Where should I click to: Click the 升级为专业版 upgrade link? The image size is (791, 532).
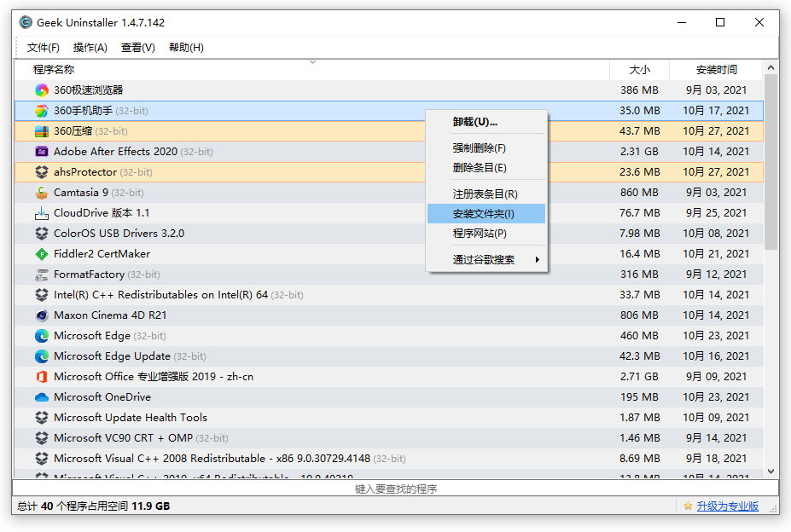(727, 506)
